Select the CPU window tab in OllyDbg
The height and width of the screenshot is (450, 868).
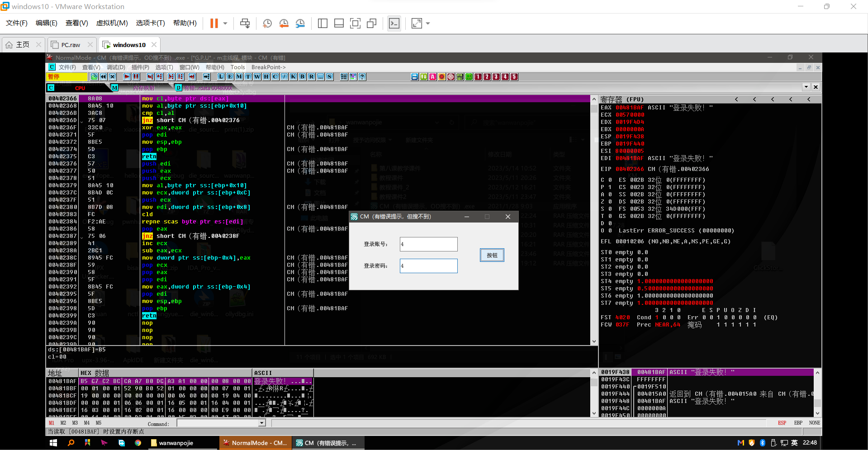point(80,88)
